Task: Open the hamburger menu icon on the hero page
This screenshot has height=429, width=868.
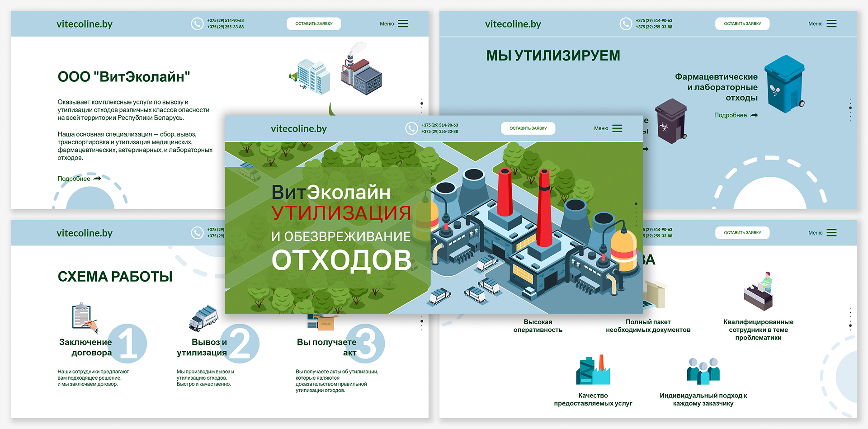Action: pos(617,128)
